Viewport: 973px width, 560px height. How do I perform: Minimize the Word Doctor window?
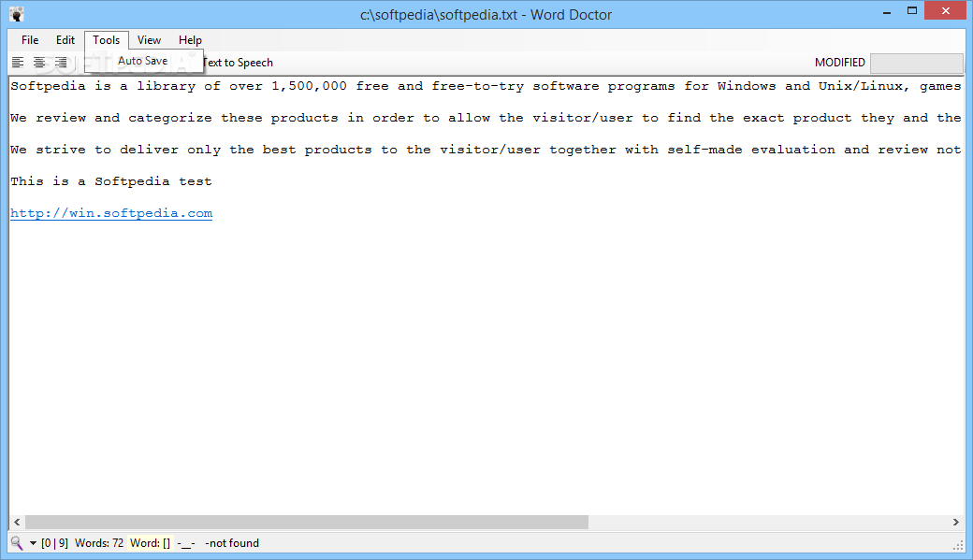coord(887,12)
